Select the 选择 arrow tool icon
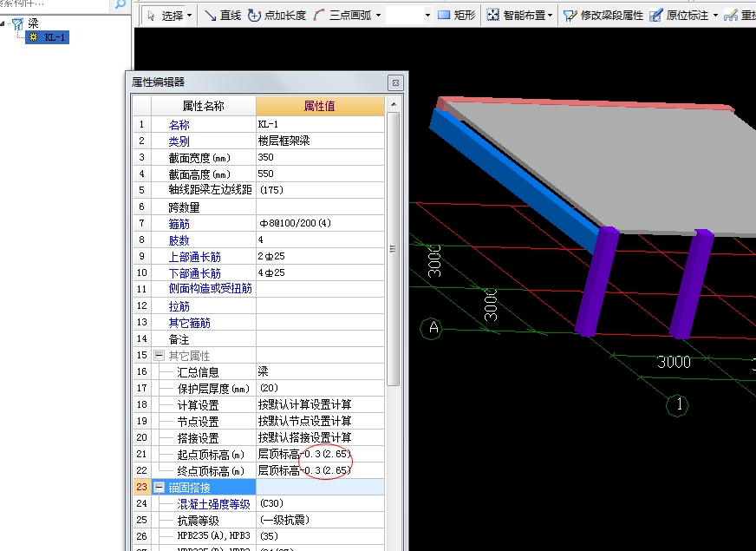 152,16
